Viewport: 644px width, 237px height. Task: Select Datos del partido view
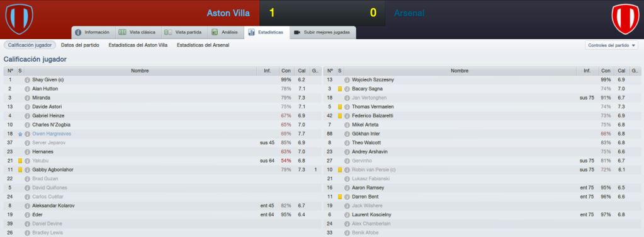pyautogui.click(x=80, y=45)
